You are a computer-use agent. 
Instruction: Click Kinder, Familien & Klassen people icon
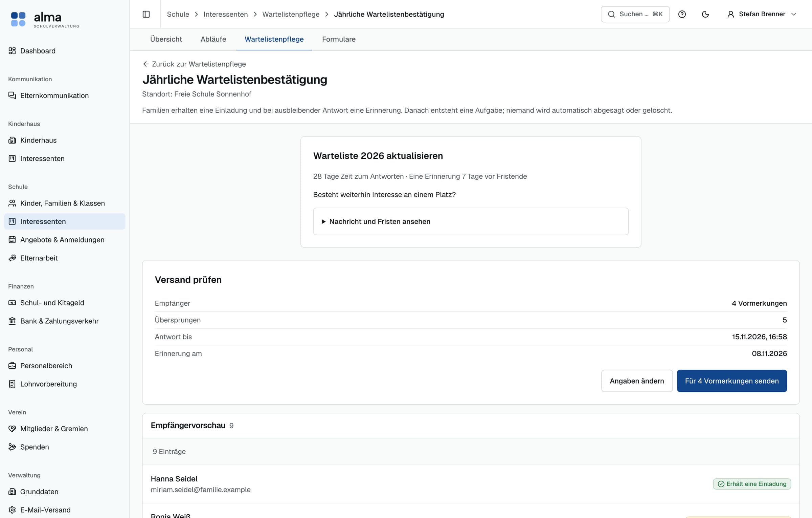12,203
